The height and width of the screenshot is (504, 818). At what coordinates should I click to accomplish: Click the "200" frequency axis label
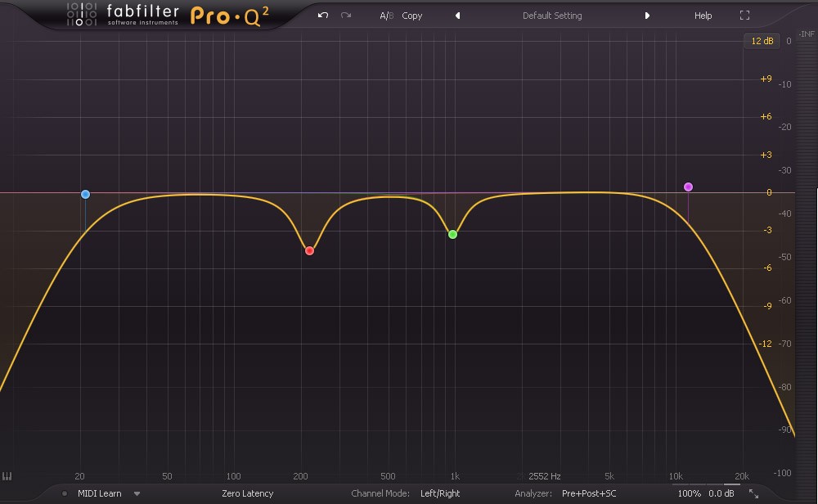pyautogui.click(x=300, y=476)
